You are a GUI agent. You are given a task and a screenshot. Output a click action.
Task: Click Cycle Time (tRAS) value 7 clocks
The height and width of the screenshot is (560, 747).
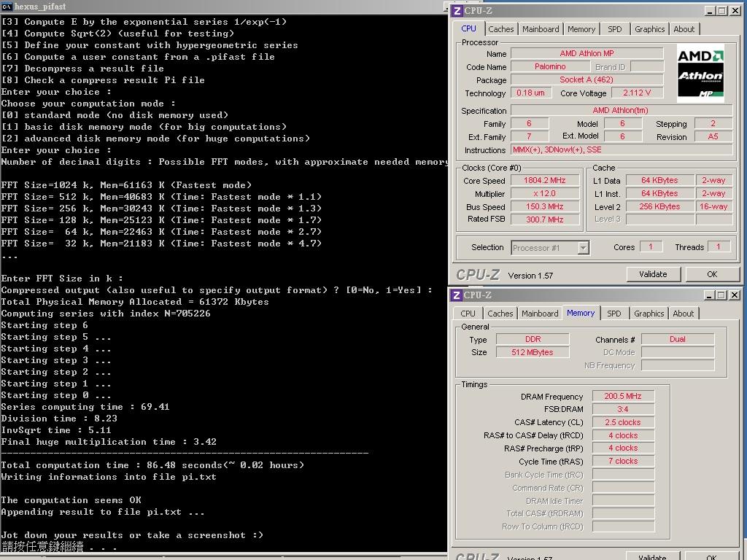click(x=623, y=461)
